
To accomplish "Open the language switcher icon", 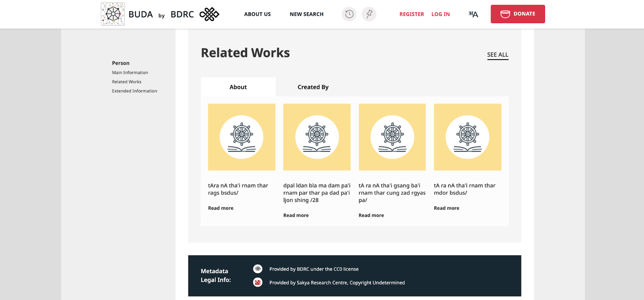I will click(x=473, y=14).
